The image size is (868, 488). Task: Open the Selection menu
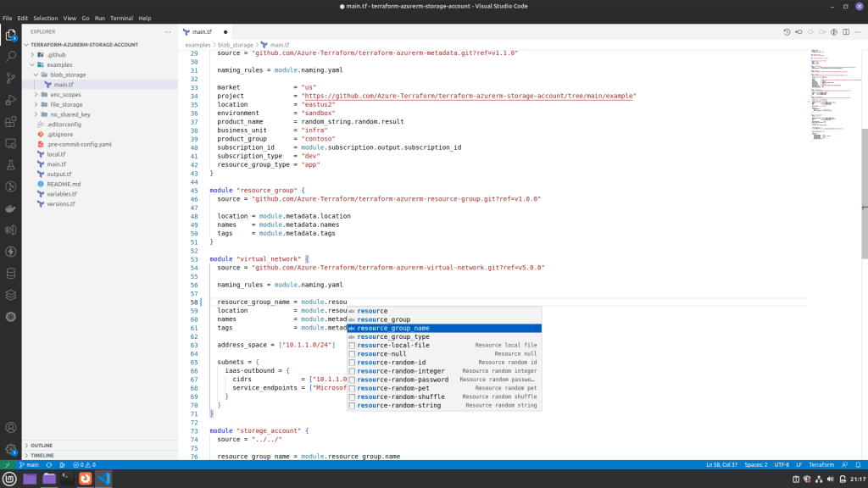point(46,18)
